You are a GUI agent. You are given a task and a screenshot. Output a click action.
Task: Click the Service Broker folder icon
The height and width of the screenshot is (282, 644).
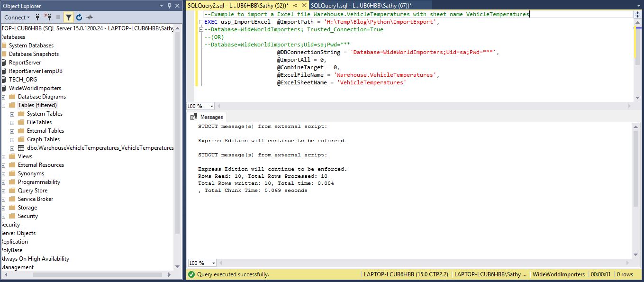pos(12,199)
